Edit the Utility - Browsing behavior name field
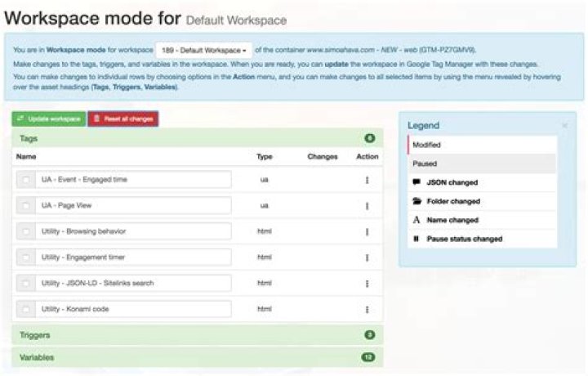588x376 pixels. pyautogui.click(x=133, y=231)
